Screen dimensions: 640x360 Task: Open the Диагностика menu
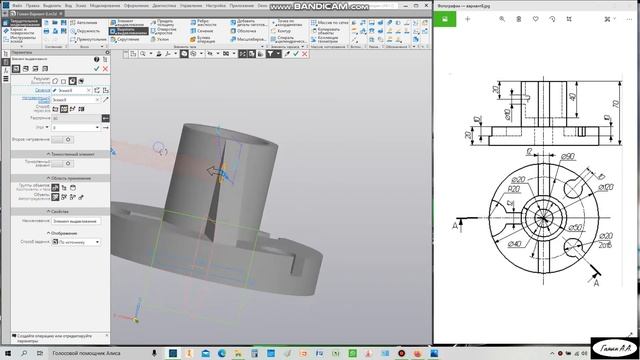pos(164,6)
